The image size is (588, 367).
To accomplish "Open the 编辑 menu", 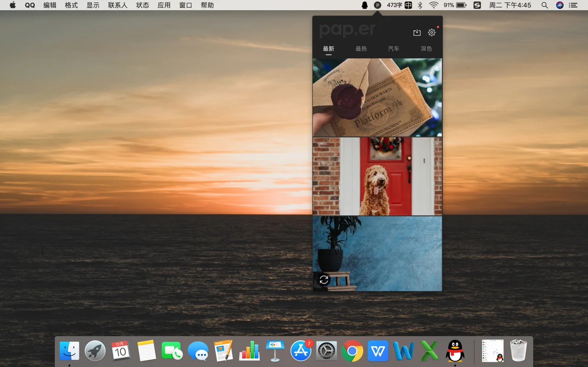I will tap(50, 5).
